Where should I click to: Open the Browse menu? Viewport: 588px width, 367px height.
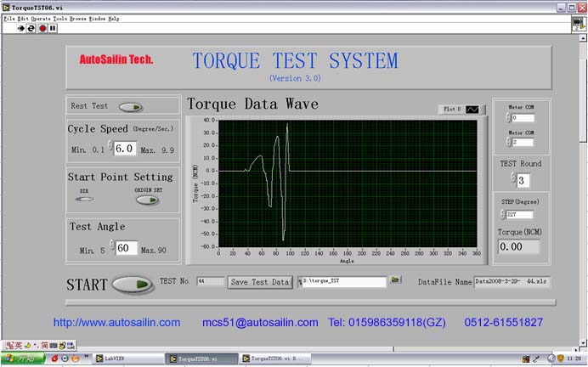pos(78,19)
